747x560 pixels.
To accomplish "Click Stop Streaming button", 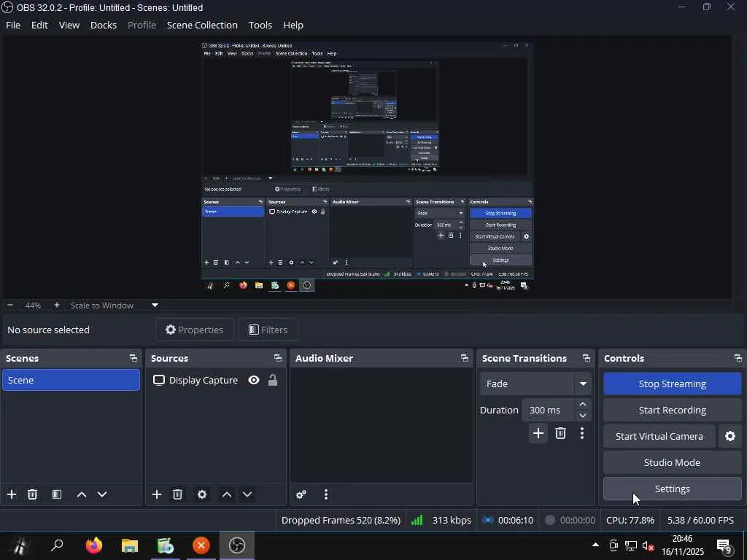I will [672, 384].
